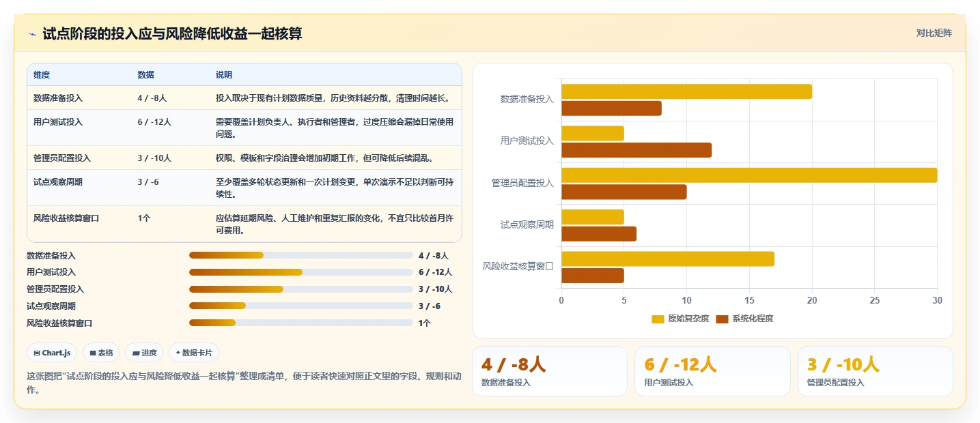Screen dimensions: 980x423
Task: Click the 维度 column header
Action: click(42, 75)
